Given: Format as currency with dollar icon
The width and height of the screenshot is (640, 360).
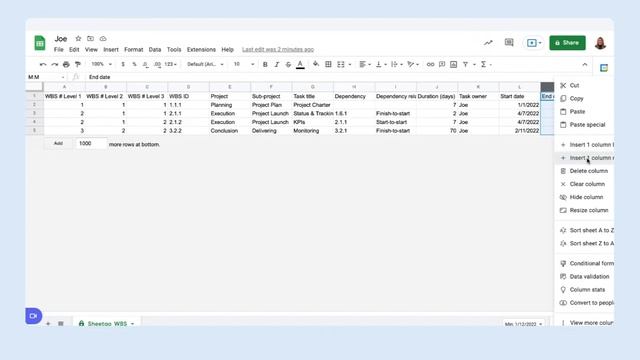Looking at the screenshot, I should (123, 64).
